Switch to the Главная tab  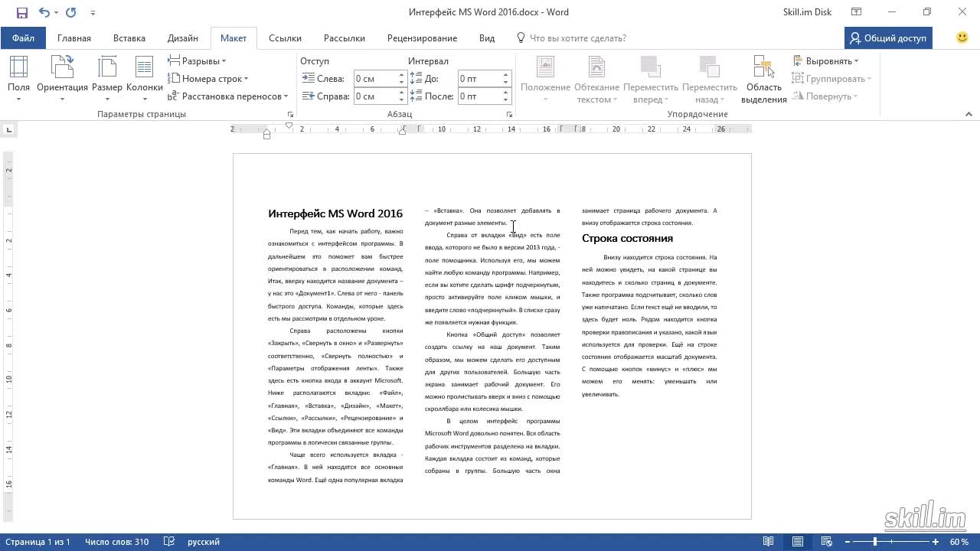tap(74, 38)
